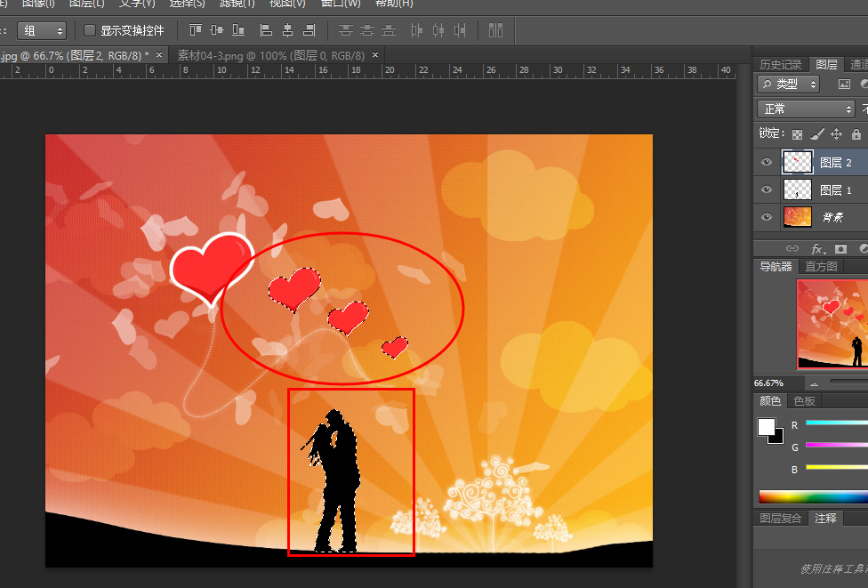
Task: Switch to the 历史记录 panel tab
Action: pyautogui.click(x=781, y=65)
